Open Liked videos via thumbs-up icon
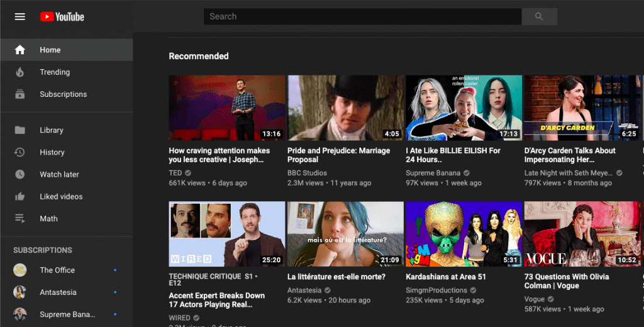 pos(20,197)
